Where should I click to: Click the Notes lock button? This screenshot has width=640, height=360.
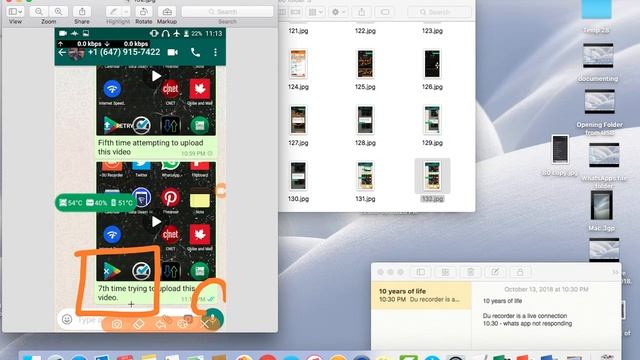coord(520,272)
